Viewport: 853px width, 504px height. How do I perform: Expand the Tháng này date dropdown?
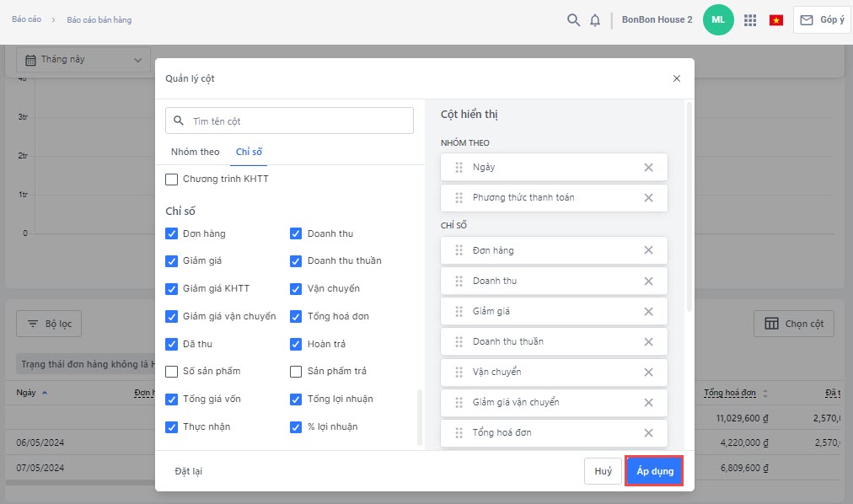click(83, 60)
